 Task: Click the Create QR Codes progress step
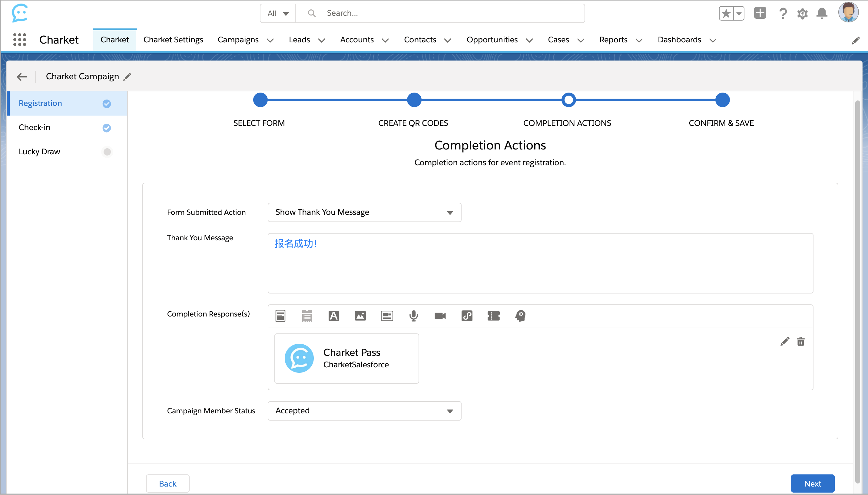tap(414, 100)
